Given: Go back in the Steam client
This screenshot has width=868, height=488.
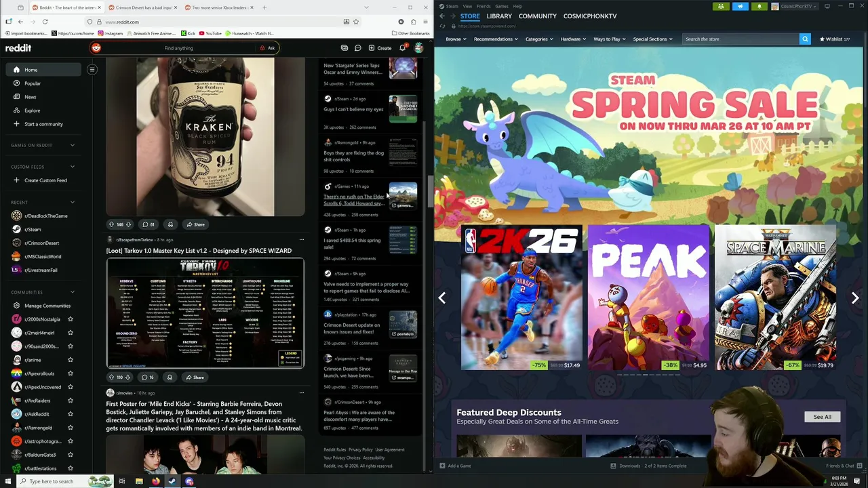Looking at the screenshot, I should [442, 16].
